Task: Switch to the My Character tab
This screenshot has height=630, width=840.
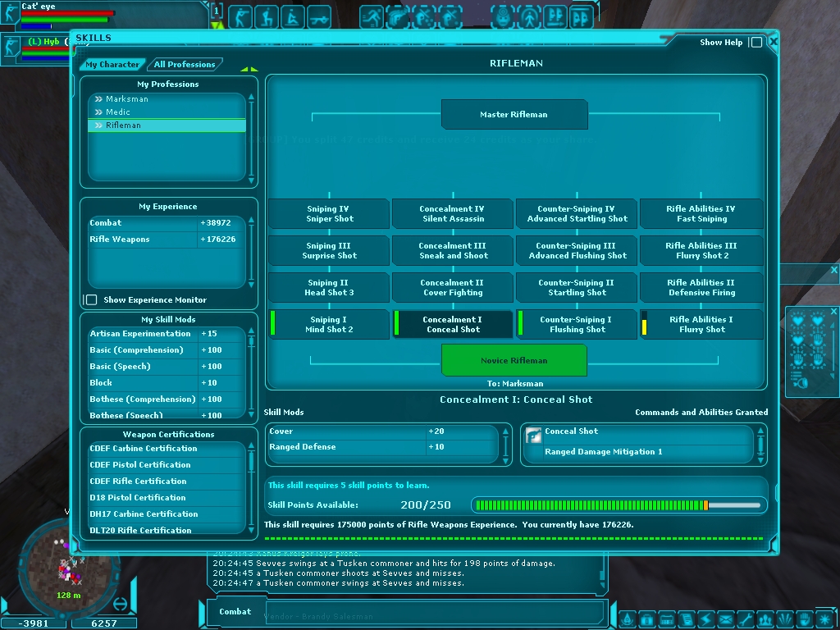Action: coord(112,65)
